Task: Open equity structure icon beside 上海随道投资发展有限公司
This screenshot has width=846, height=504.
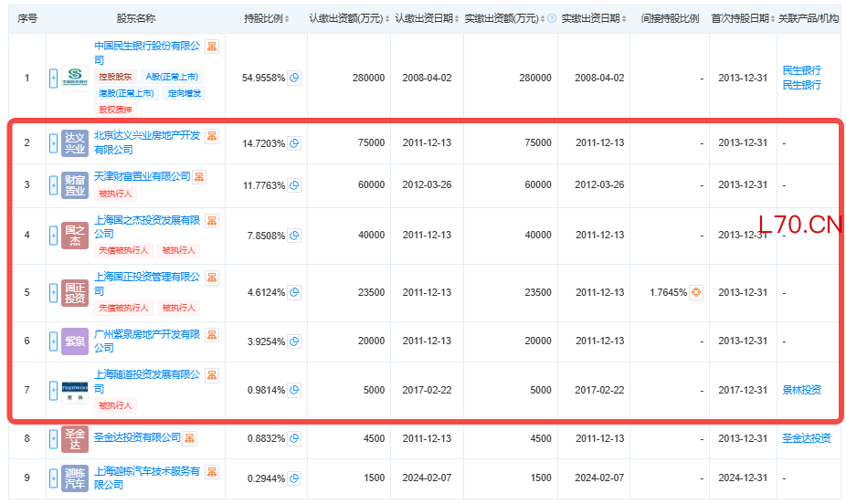Action: (x=212, y=375)
